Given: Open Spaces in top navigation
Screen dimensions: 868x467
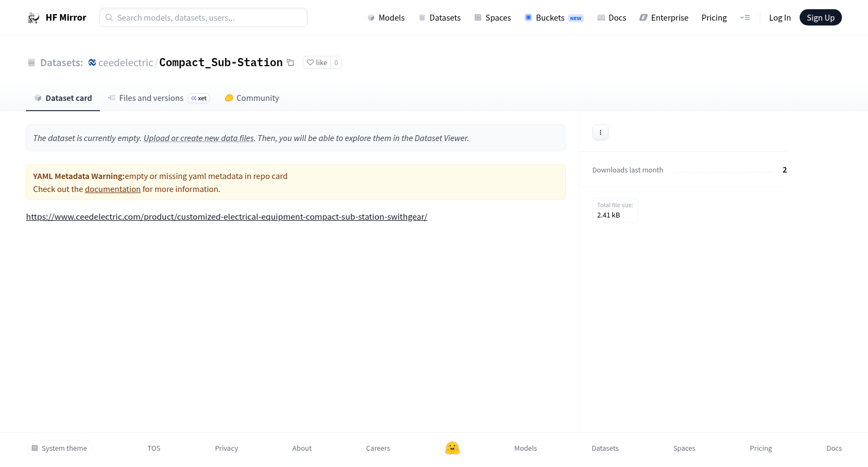Looking at the screenshot, I should click(x=493, y=18).
